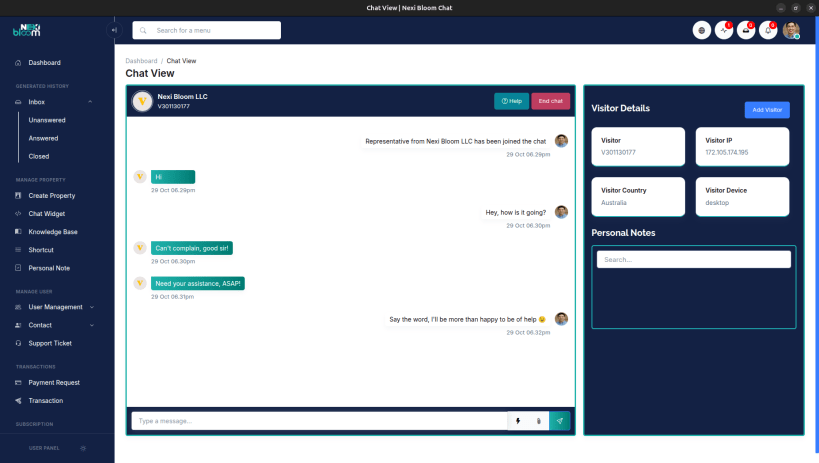
Task: Click the attachment paperclip icon
Action: (539, 421)
